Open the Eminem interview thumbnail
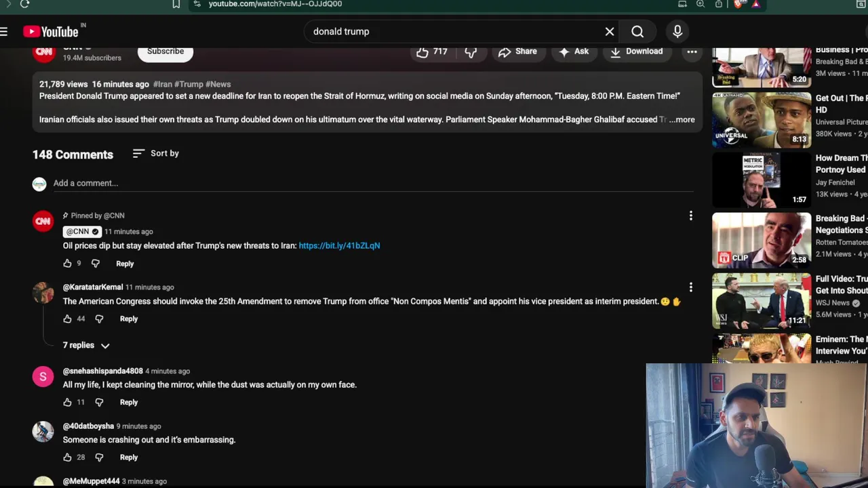Viewport: 868px width, 488px height. tap(762, 348)
